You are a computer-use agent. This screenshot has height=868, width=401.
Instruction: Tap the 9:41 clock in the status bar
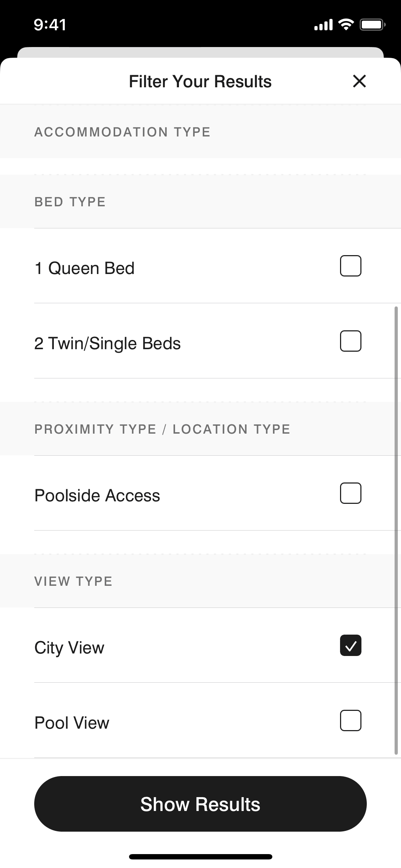(x=50, y=25)
